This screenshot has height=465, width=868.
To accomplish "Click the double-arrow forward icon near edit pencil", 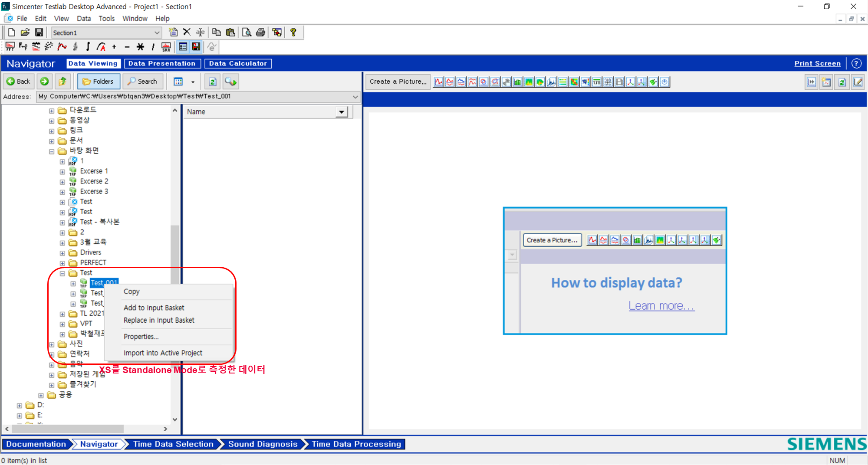I will tap(811, 82).
